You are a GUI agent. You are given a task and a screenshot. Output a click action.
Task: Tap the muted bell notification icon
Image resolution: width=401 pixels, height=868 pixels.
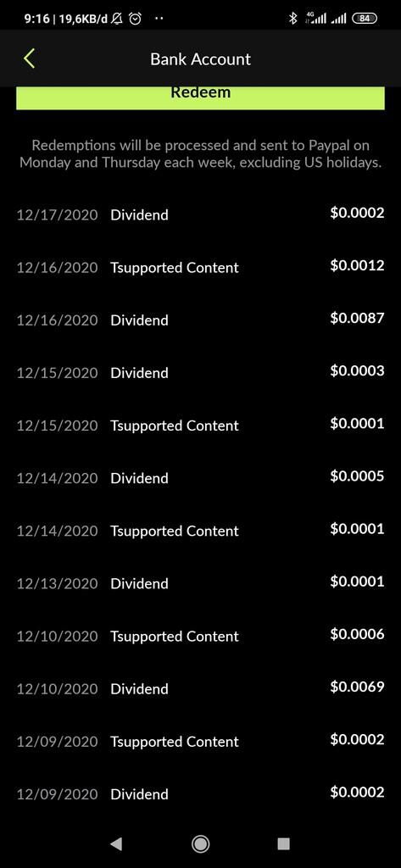click(117, 19)
